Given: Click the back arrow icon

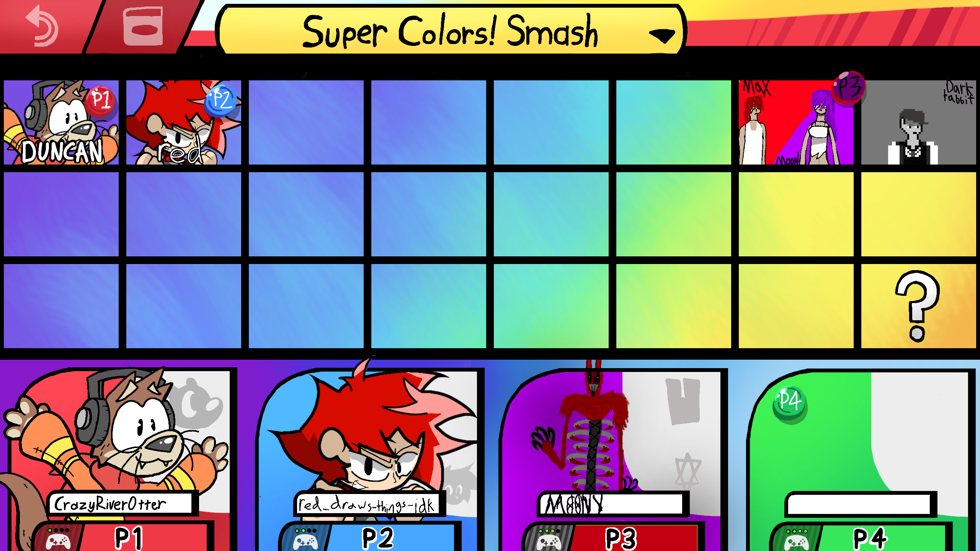Looking at the screenshot, I should tap(42, 26).
